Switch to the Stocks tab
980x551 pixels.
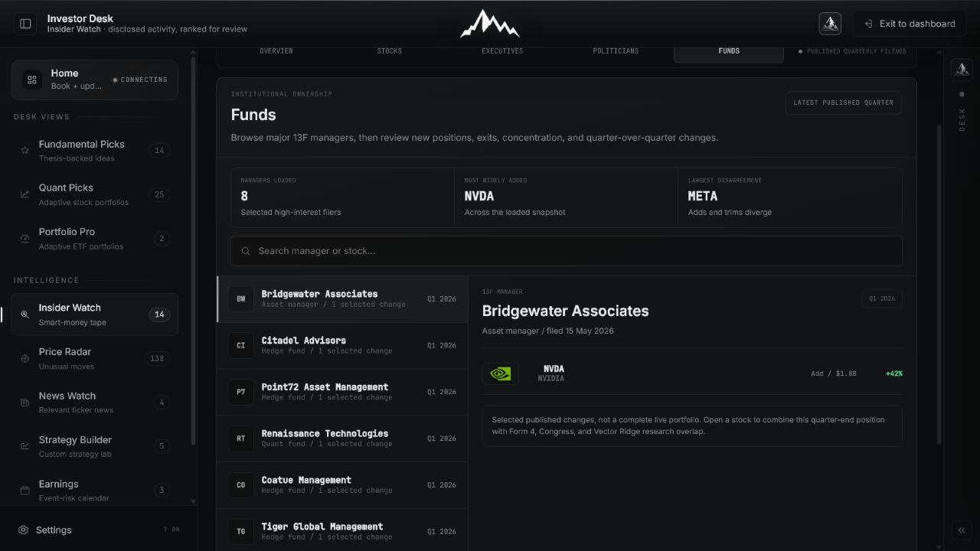click(x=389, y=51)
